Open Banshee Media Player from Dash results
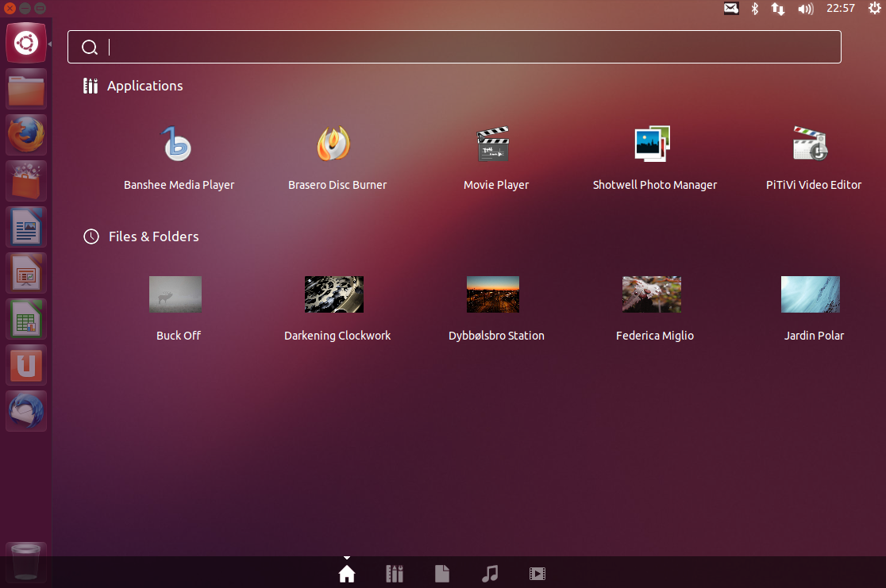The width and height of the screenshot is (886, 588). (x=178, y=155)
